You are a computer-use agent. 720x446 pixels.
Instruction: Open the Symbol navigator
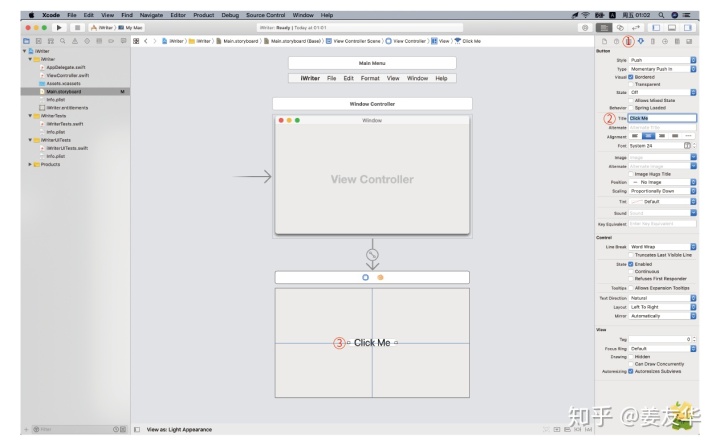pos(51,41)
